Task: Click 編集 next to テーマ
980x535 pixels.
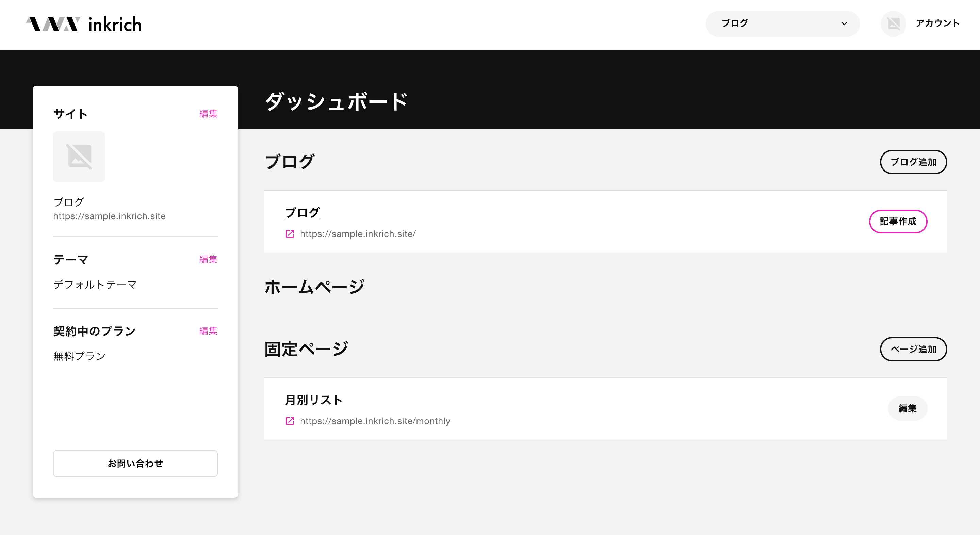Action: 209,260
